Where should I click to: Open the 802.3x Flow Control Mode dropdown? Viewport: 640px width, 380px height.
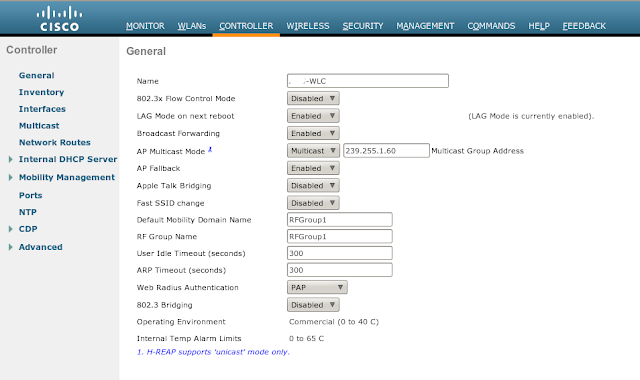pos(313,98)
